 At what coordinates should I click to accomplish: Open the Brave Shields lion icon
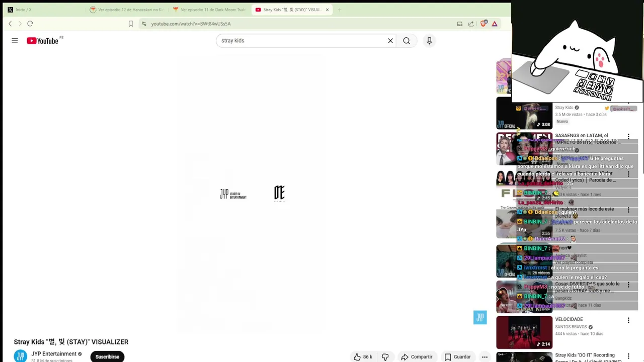(x=484, y=23)
